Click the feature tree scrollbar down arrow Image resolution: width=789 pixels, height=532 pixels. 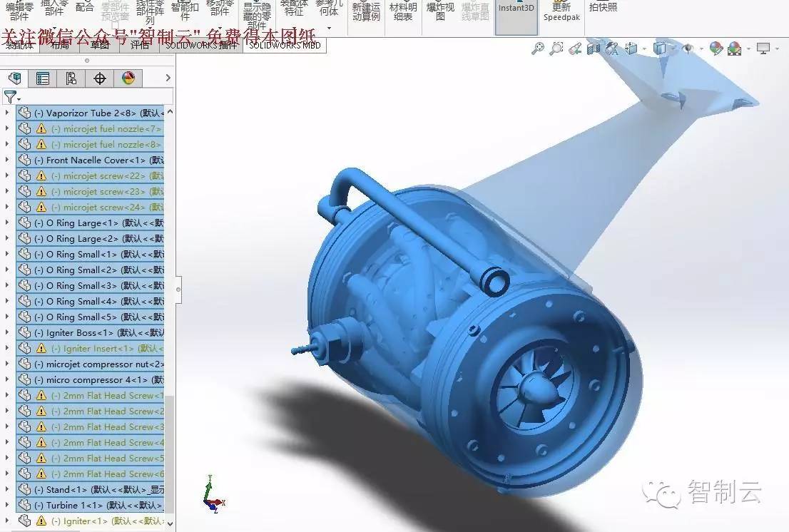coord(170,523)
